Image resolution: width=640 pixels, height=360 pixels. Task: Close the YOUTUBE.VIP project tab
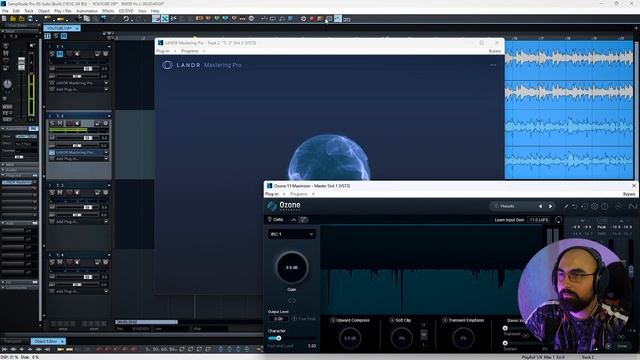tap(77, 28)
